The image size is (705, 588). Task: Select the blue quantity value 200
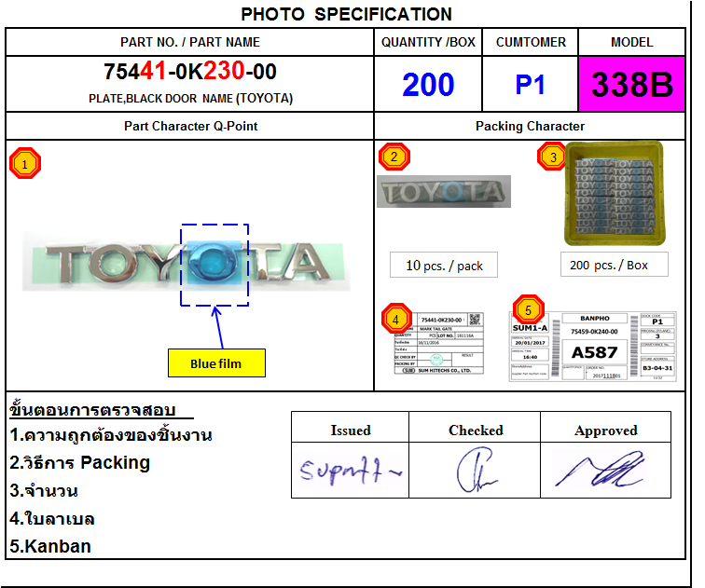pos(428,85)
